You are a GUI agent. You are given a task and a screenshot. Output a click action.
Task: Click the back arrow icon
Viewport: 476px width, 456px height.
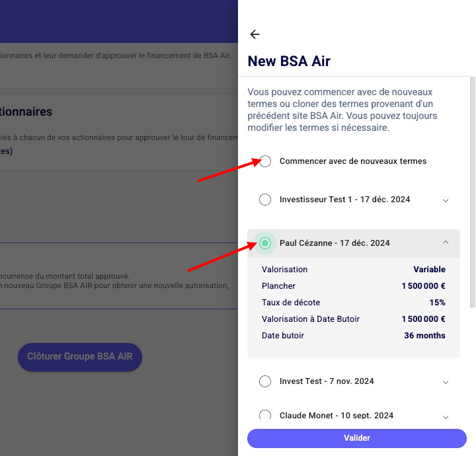pyautogui.click(x=255, y=34)
